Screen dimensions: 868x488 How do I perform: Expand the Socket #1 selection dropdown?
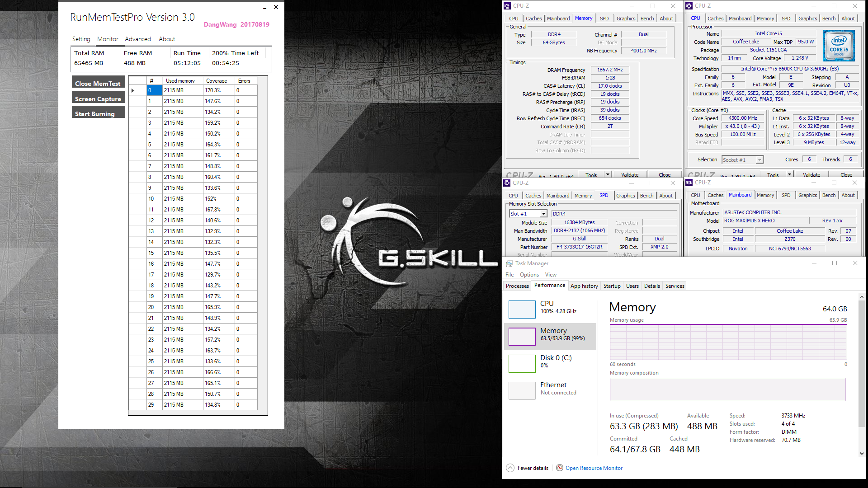coord(759,160)
